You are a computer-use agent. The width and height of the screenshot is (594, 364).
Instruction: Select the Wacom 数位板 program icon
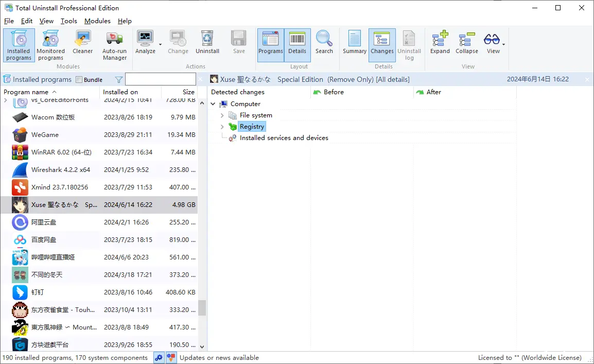(x=20, y=117)
